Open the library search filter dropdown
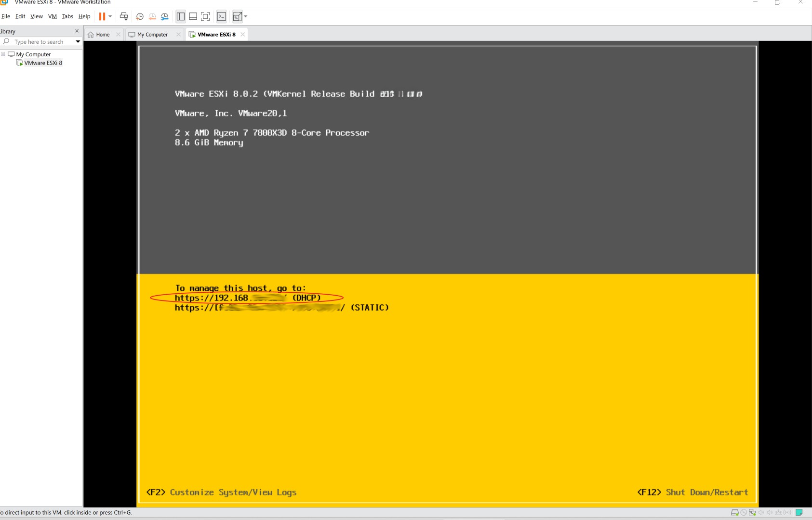The image size is (812, 520). pos(78,42)
